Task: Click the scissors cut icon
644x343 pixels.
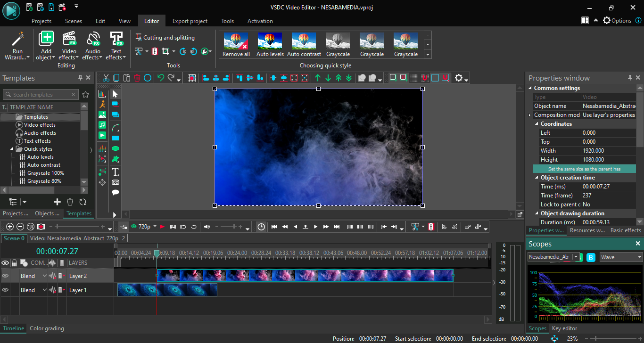Action: coord(106,78)
